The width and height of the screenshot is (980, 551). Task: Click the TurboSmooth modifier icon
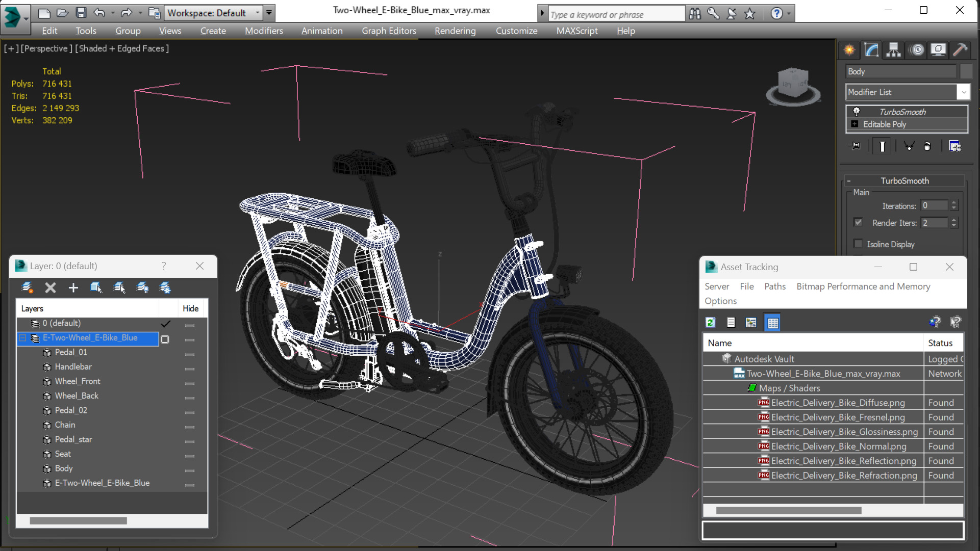point(856,111)
